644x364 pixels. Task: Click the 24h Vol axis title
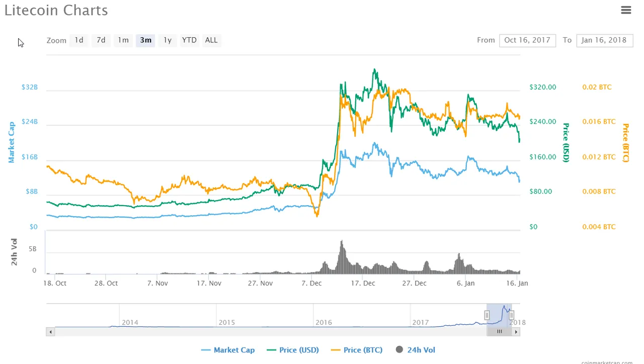point(14,252)
